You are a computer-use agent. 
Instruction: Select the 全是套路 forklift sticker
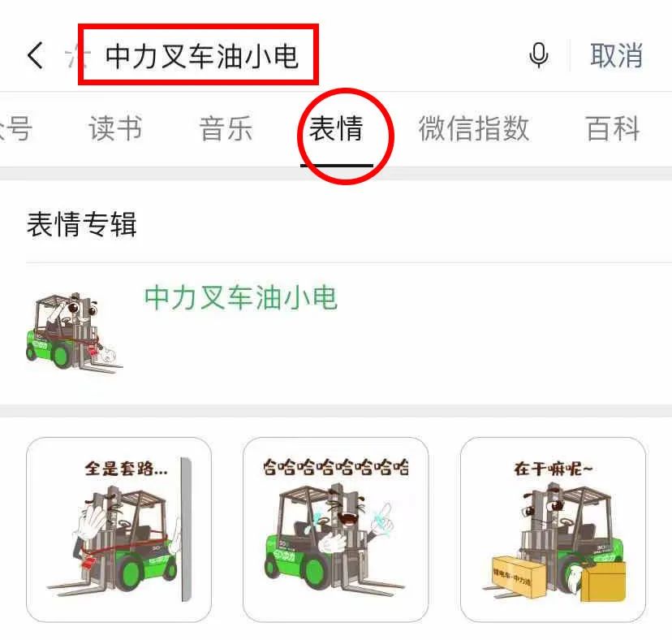click(x=118, y=530)
